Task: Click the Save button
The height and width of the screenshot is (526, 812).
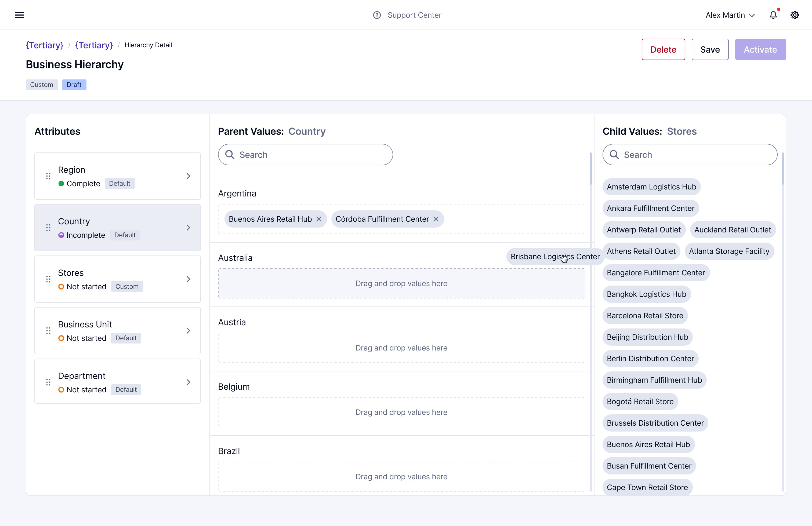Action: [710, 49]
